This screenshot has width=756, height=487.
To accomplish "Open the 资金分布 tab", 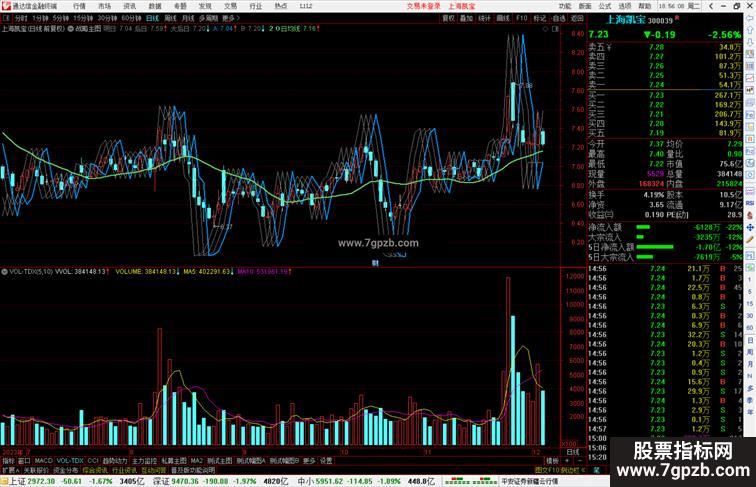I will (x=66, y=470).
